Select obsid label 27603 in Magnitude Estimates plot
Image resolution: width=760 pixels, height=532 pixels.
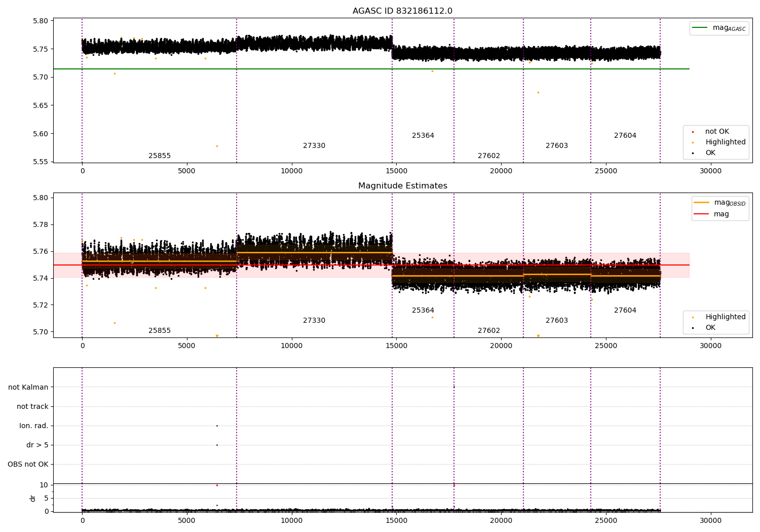click(557, 321)
